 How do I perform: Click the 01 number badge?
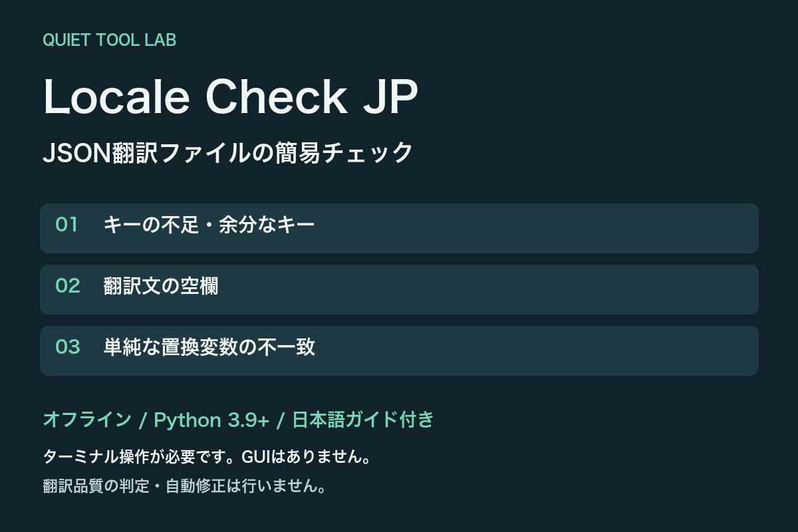pyautogui.click(x=66, y=225)
